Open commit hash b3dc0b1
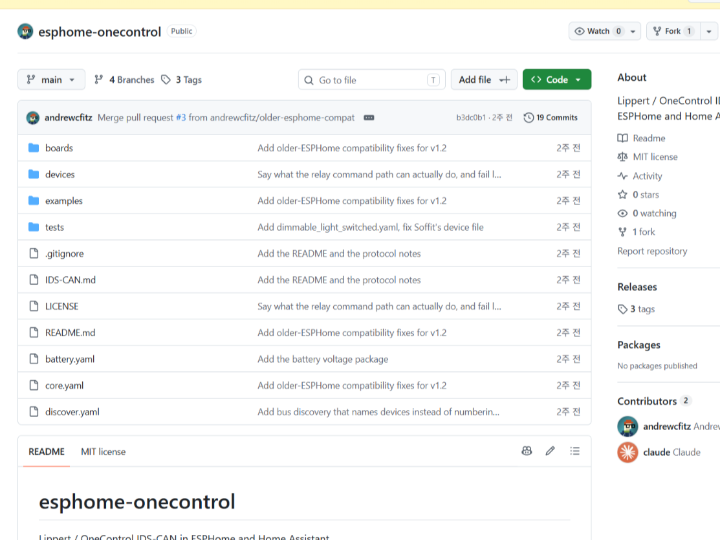 pos(471,118)
